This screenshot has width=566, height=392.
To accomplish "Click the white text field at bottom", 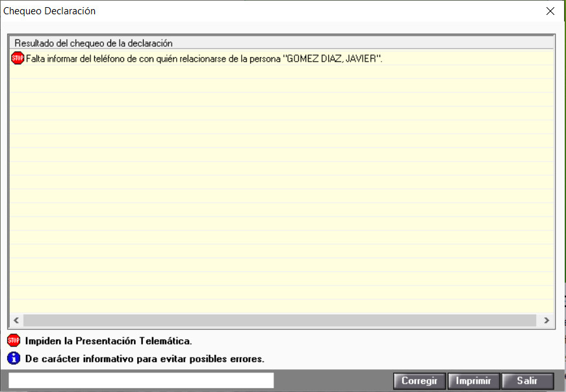I will [x=141, y=380].
